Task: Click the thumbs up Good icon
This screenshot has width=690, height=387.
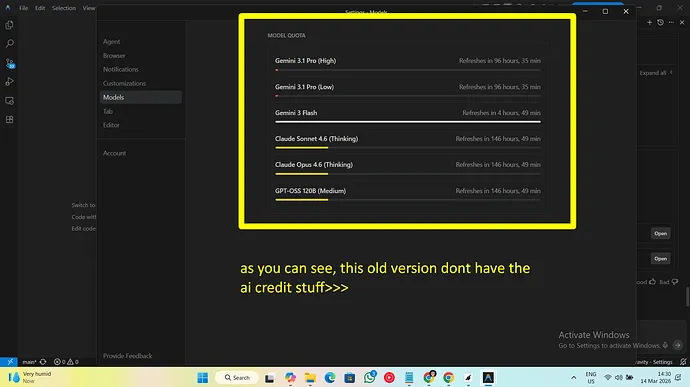Action: (x=652, y=282)
